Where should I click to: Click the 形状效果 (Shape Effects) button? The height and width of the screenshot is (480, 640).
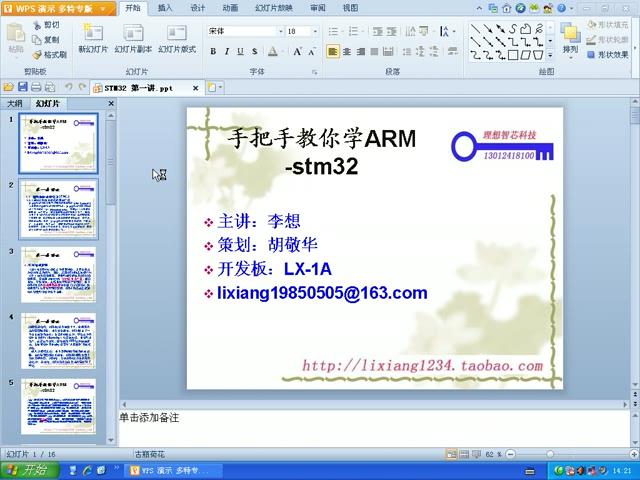click(x=608, y=54)
